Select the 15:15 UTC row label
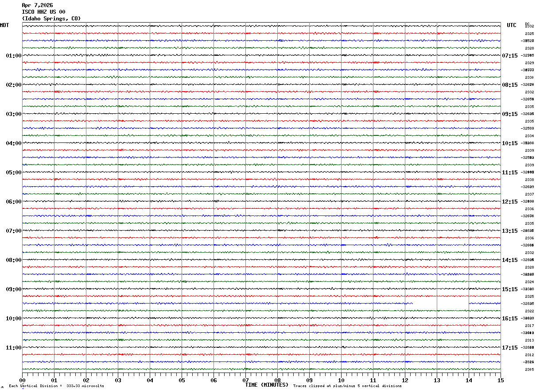Image resolution: width=536 pixels, height=392 pixels. point(509,289)
